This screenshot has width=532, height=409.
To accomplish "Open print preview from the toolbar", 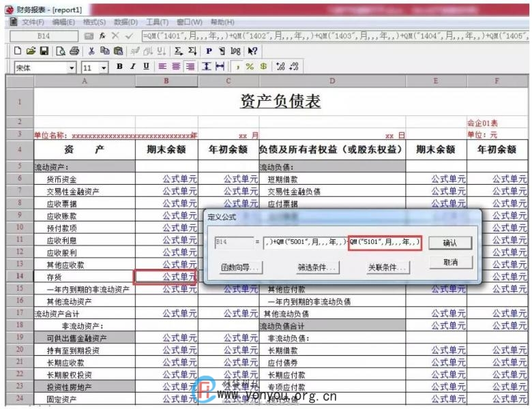I will click(61, 51).
